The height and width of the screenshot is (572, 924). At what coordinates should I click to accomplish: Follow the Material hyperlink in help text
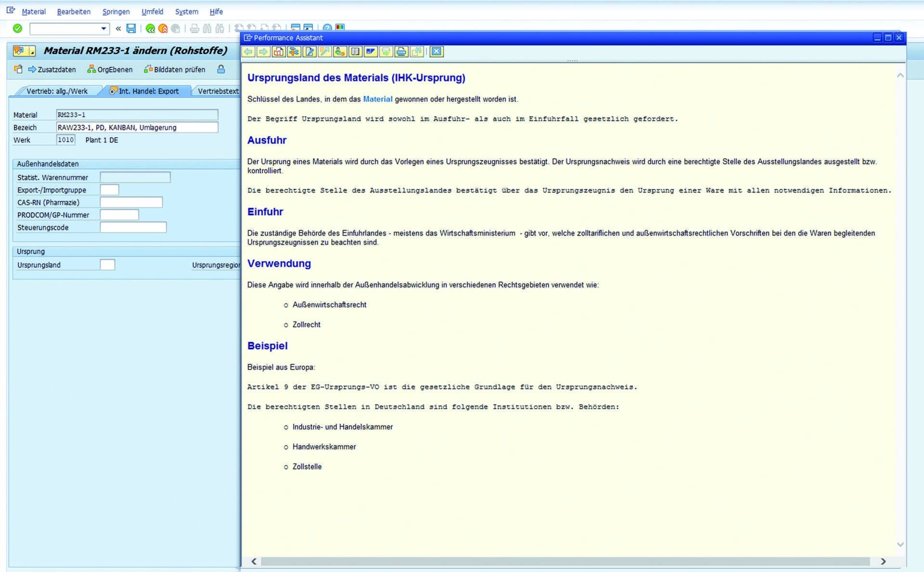point(377,99)
